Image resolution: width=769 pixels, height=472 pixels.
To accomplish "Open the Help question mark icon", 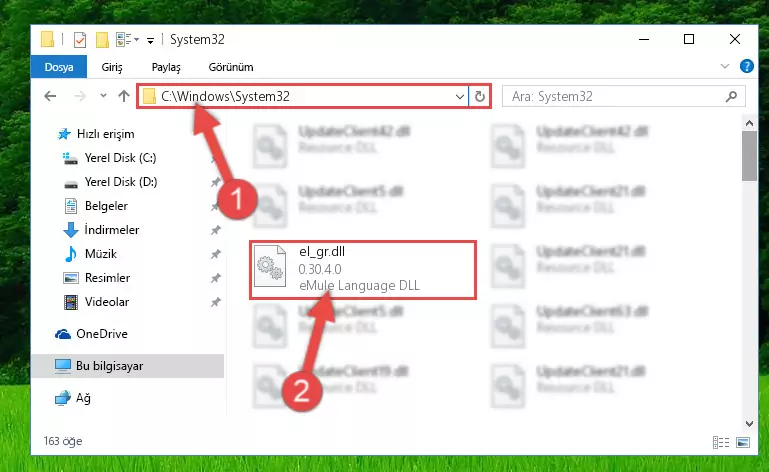I will (746, 66).
